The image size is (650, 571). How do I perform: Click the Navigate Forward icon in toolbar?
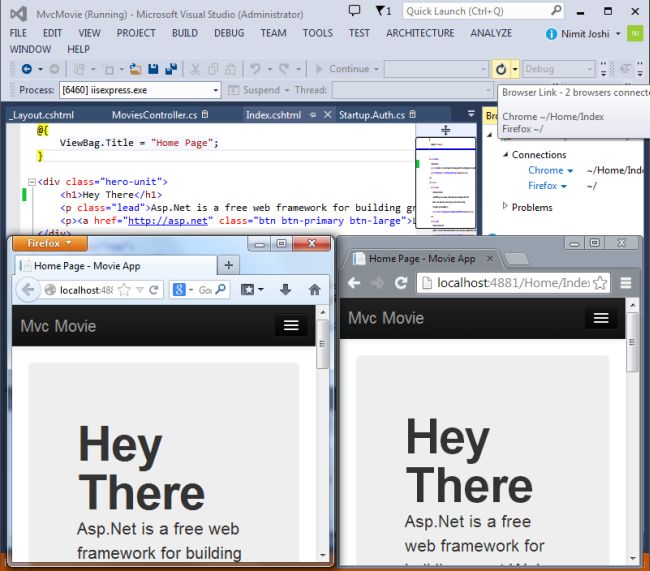tap(54, 69)
